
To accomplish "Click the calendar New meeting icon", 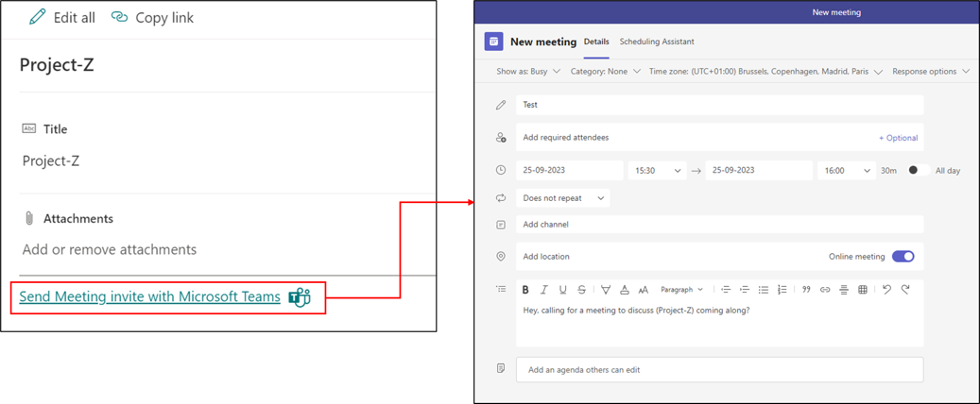I will point(493,42).
